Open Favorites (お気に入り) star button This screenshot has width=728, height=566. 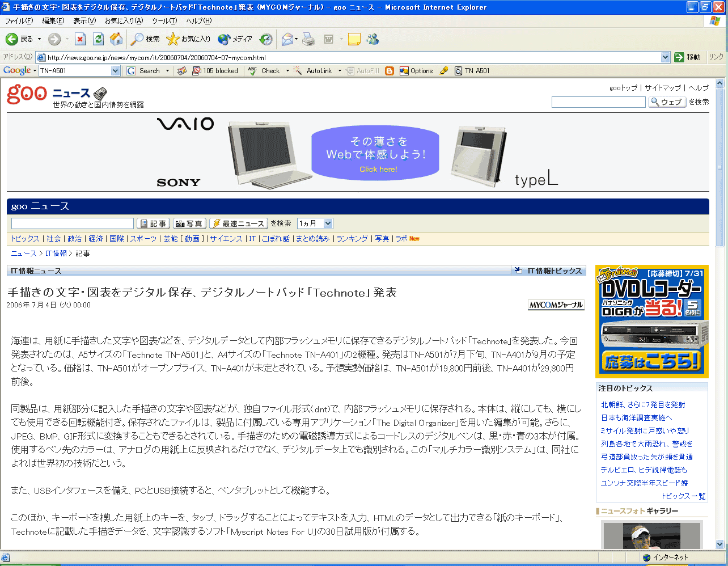click(188, 39)
